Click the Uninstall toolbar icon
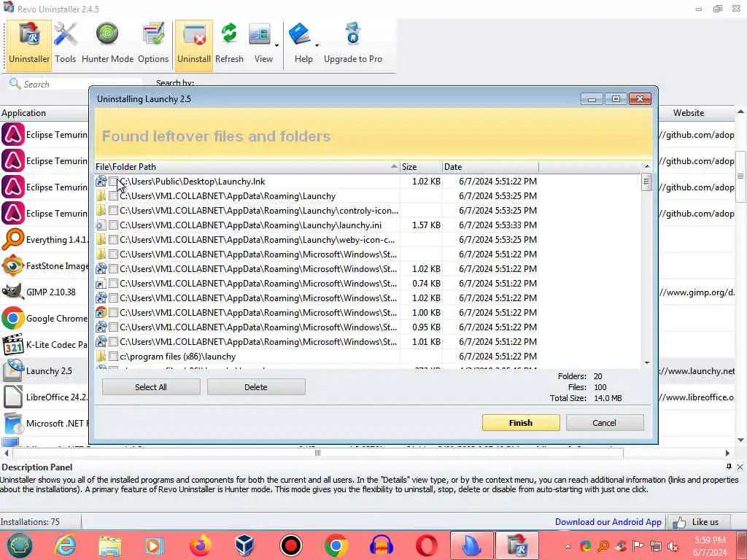Viewport: 747px width, 560px height. point(194,44)
